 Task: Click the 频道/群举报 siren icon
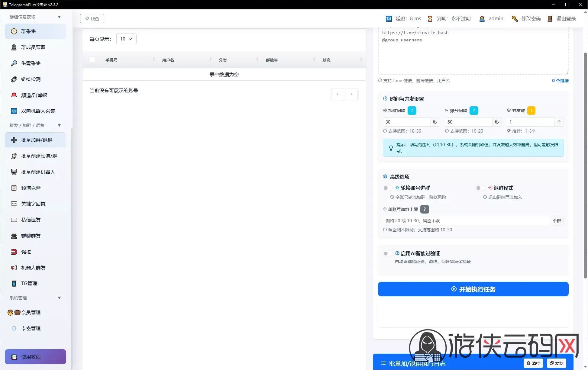[x=14, y=95]
